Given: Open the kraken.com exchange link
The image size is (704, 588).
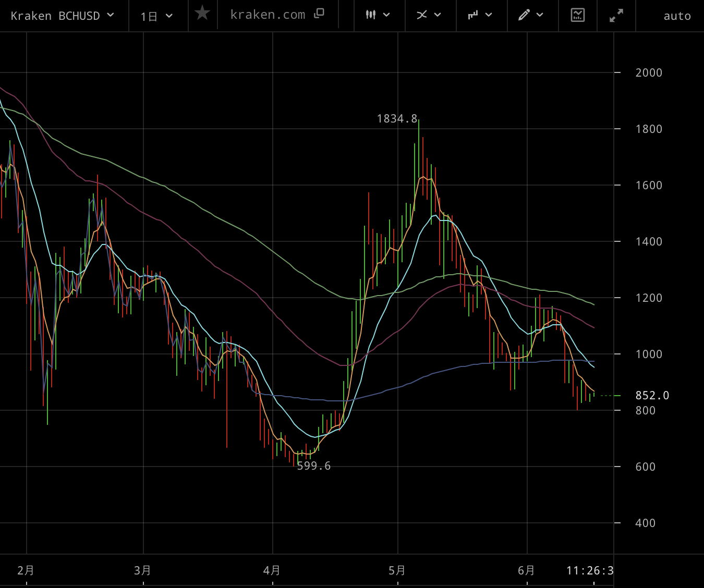Looking at the screenshot, I should pos(277,15).
